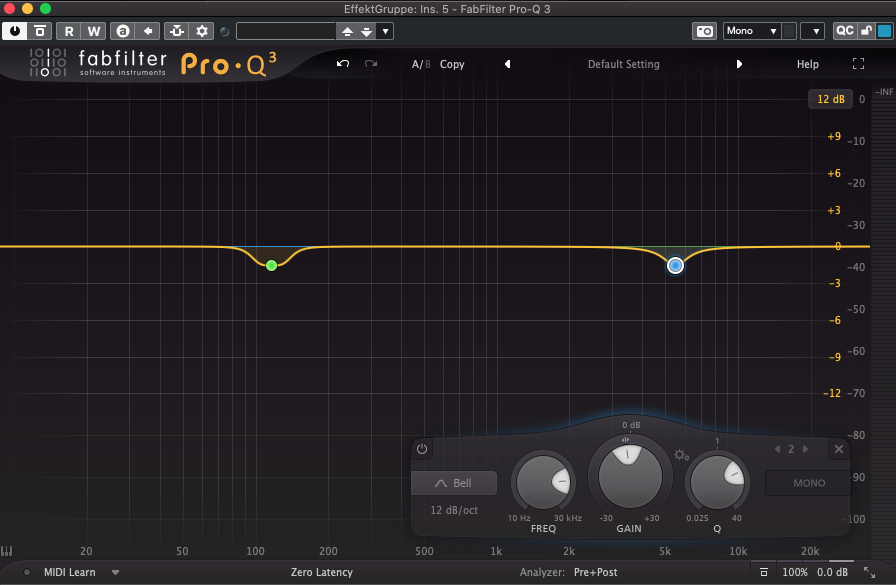Delete band with the X button

pos(839,449)
